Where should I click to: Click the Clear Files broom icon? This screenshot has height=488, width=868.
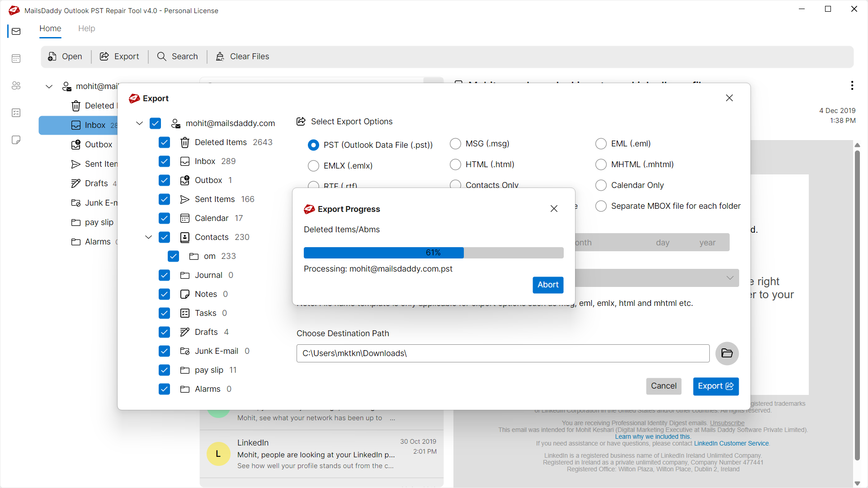pyautogui.click(x=220, y=56)
